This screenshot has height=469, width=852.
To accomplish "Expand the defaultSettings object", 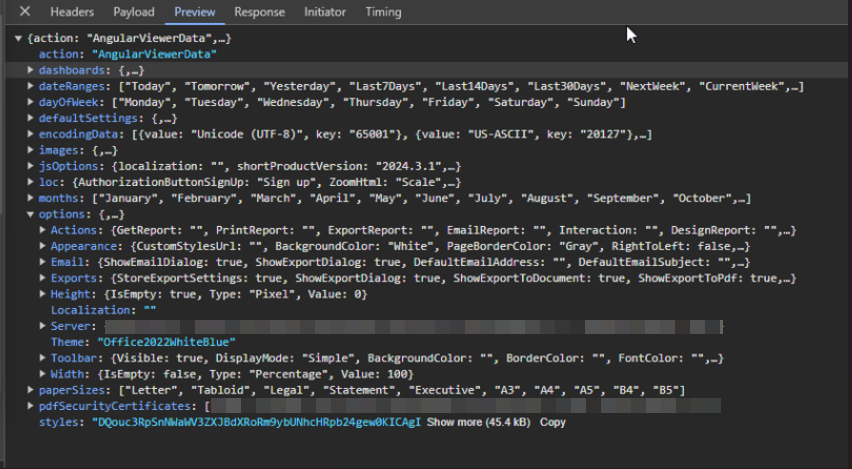I will pos(30,118).
